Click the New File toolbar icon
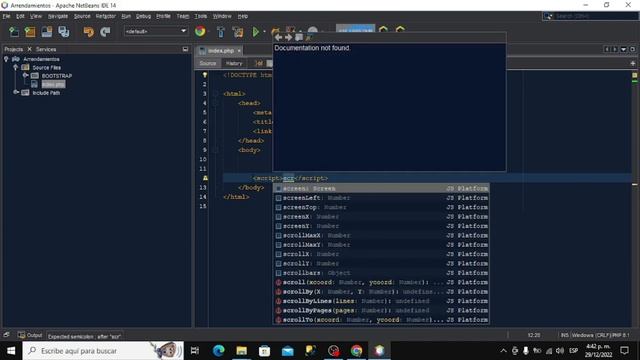Viewport: 640px width, 360px height. 13,32
